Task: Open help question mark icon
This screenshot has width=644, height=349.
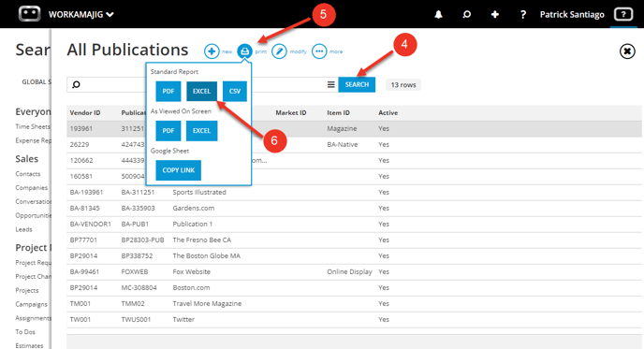Action: 523,15
